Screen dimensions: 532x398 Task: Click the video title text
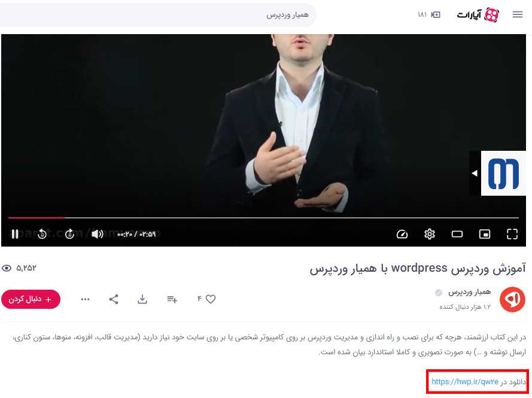418,268
